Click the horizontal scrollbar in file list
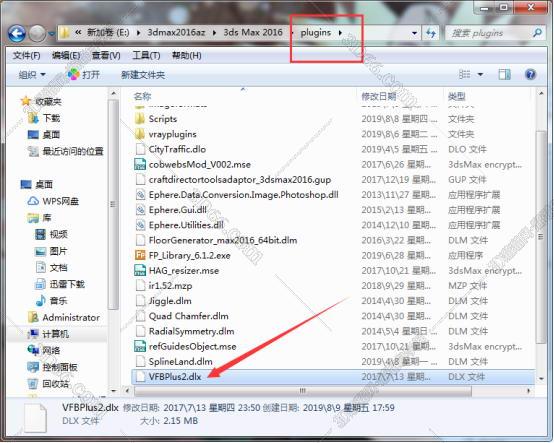This screenshot has height=443, width=554. (x=303, y=391)
